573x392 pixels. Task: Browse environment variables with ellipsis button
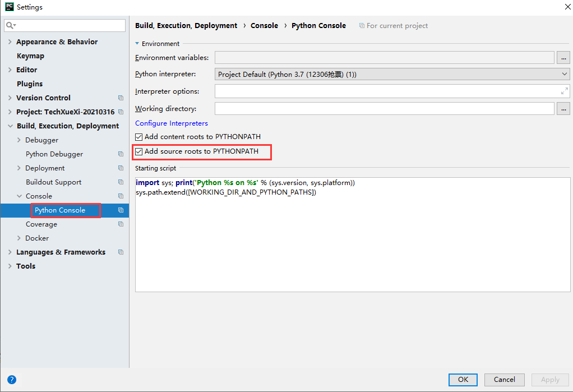pos(563,58)
